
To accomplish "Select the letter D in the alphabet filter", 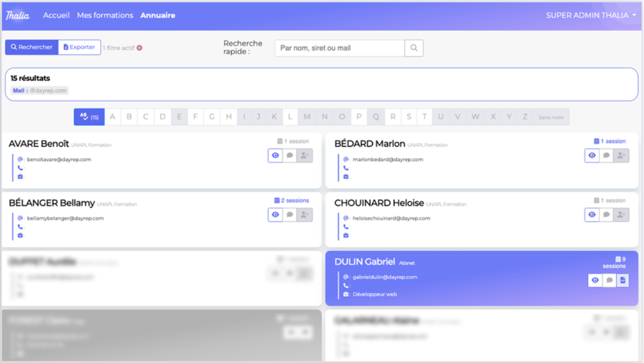I will click(162, 117).
